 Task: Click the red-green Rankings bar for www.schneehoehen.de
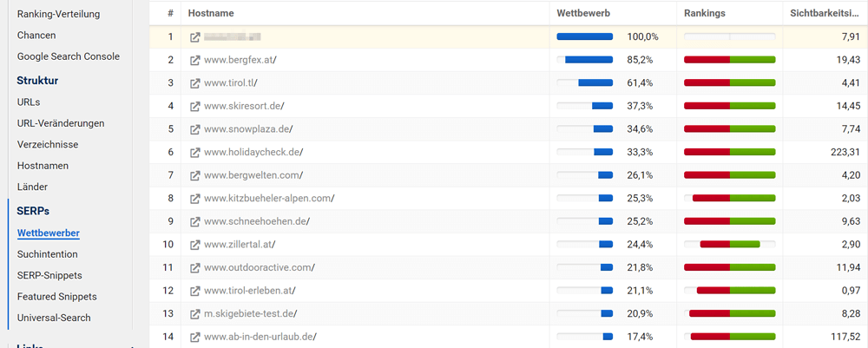click(x=730, y=221)
